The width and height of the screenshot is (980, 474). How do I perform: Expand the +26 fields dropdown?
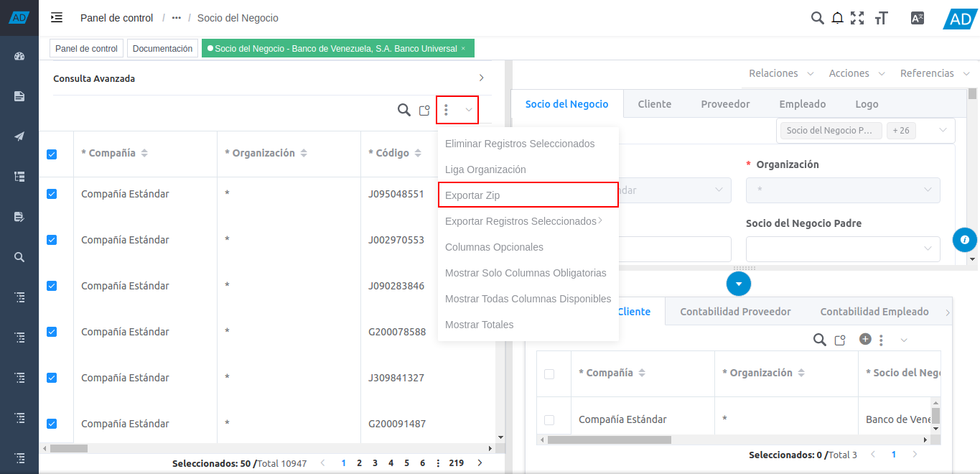click(x=901, y=130)
